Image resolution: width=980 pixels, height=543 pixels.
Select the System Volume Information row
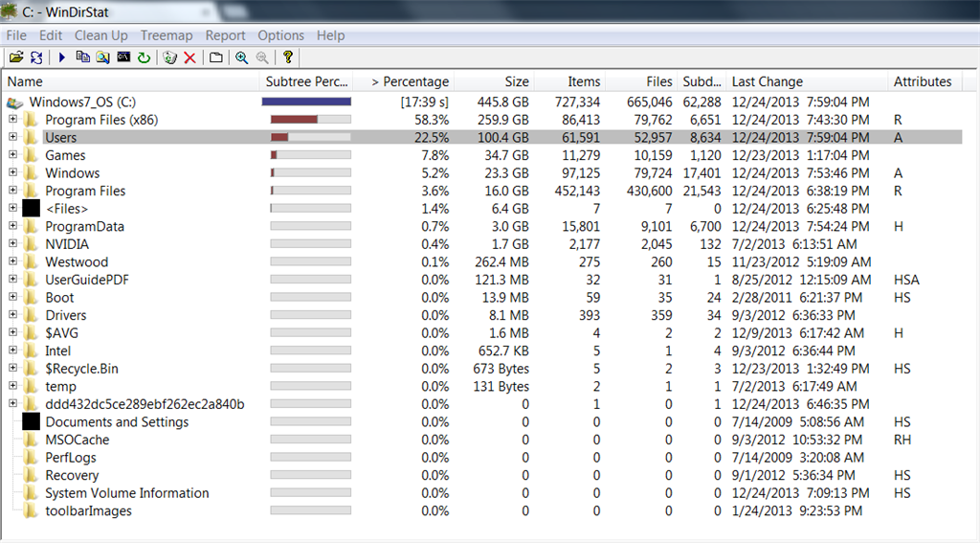481,493
